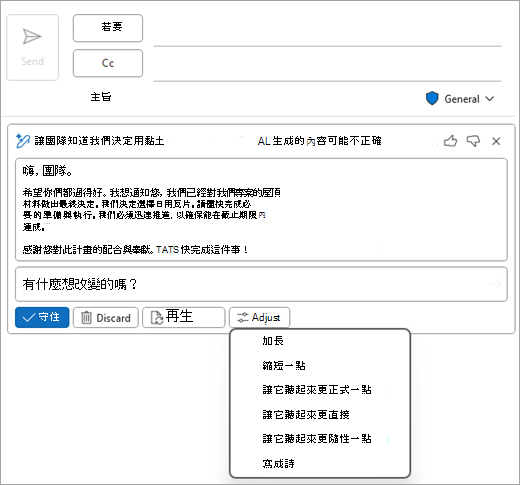520x485 pixels.
Task: Click the Copilot sparkle pen icon
Action: [x=23, y=141]
